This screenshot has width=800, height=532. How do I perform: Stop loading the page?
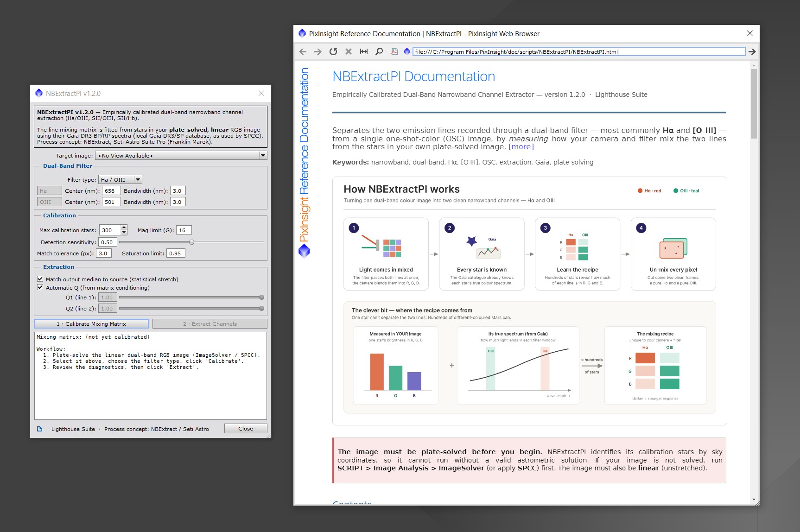coord(349,51)
